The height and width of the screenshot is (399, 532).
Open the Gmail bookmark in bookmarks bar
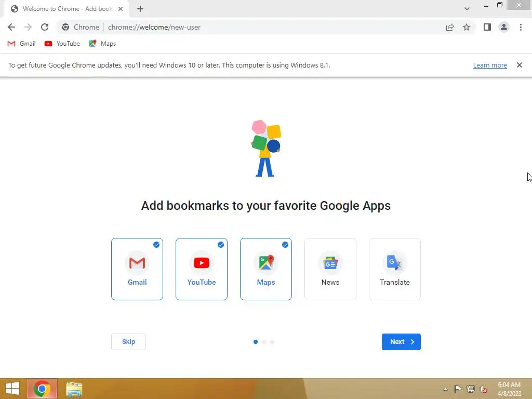click(x=21, y=44)
